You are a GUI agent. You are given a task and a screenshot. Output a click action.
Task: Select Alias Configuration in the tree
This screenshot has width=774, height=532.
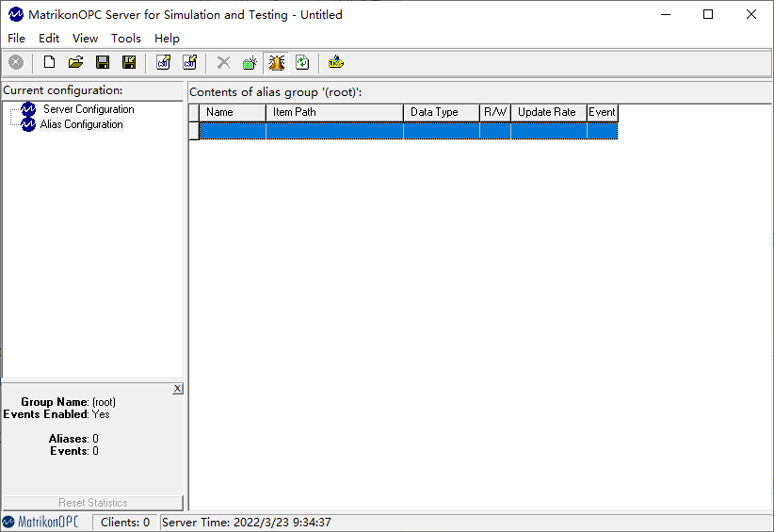tap(81, 124)
